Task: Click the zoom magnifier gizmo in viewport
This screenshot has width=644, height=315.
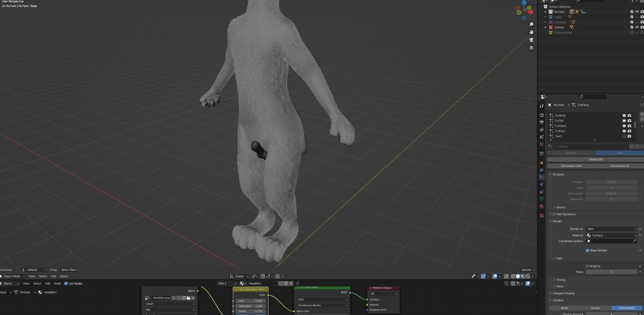Action: point(531,24)
